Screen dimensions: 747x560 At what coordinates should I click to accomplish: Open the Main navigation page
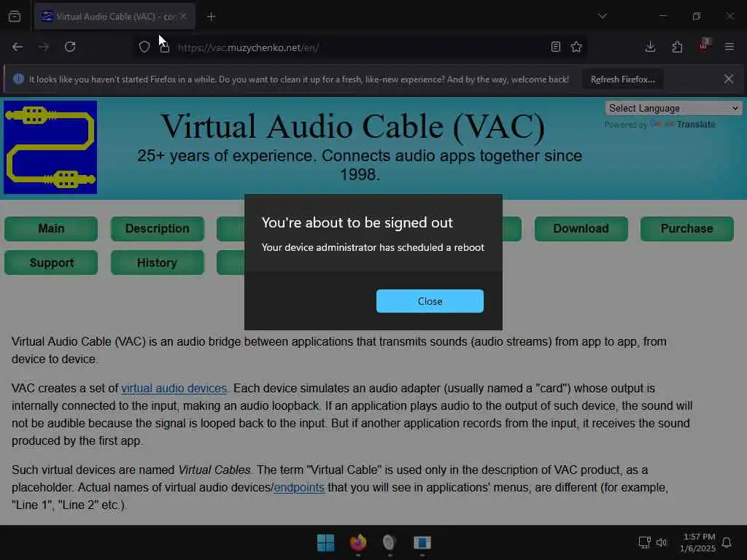[51, 228]
